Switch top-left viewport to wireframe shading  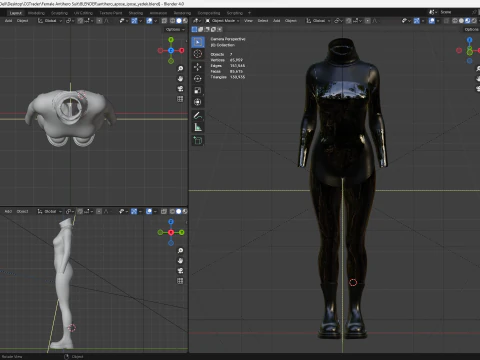click(x=172, y=21)
